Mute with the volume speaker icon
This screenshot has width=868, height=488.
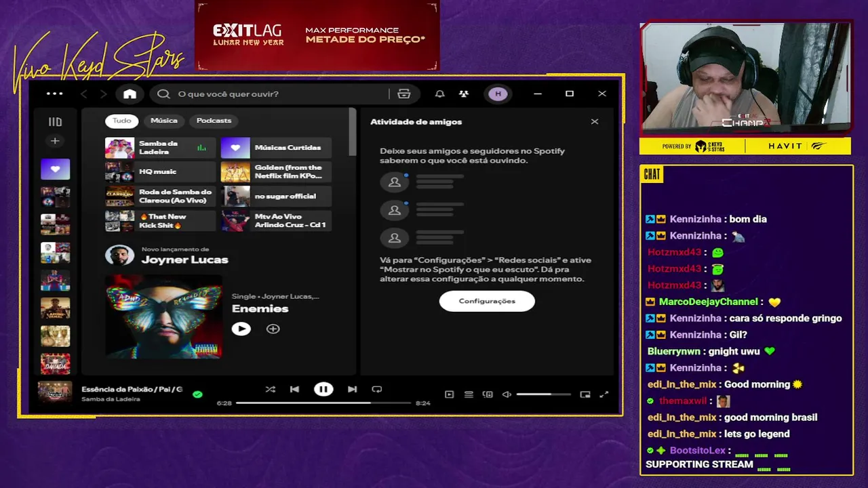[x=507, y=394]
